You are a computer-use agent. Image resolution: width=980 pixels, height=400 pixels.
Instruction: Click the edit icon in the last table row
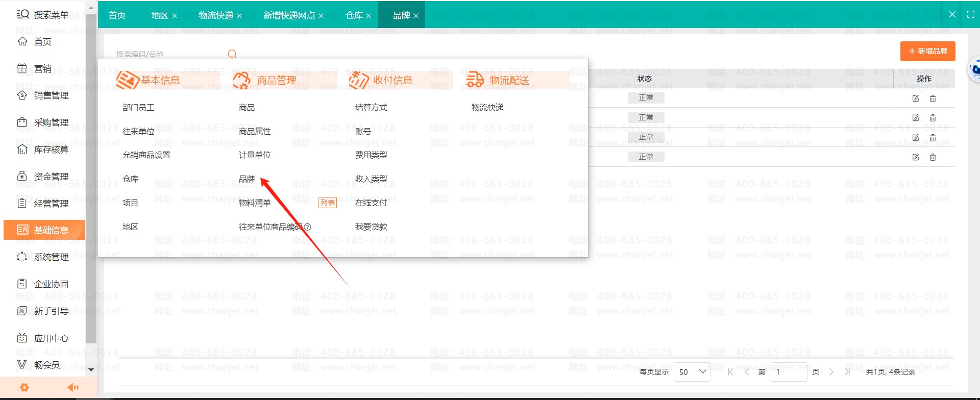[x=916, y=157]
